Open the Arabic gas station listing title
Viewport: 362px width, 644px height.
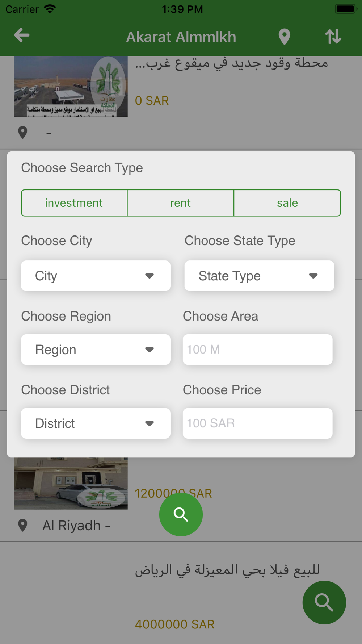[x=231, y=63]
